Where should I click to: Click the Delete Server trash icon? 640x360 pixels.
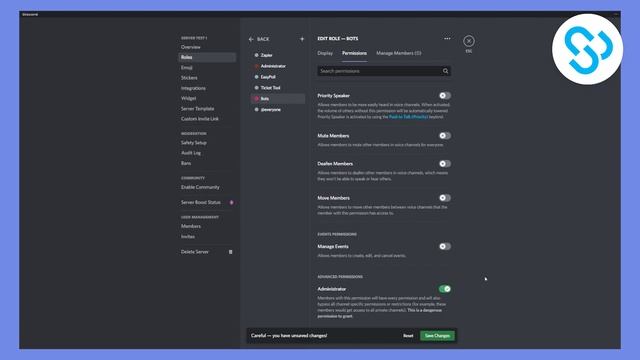(231, 252)
